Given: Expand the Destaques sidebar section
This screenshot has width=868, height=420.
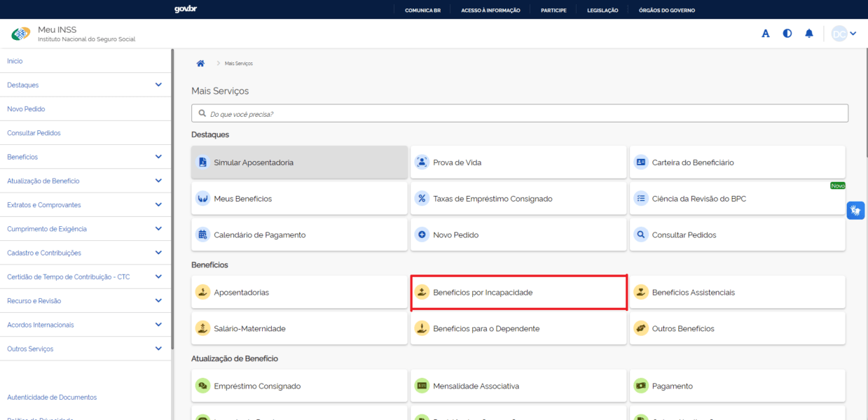Looking at the screenshot, I should pos(158,85).
